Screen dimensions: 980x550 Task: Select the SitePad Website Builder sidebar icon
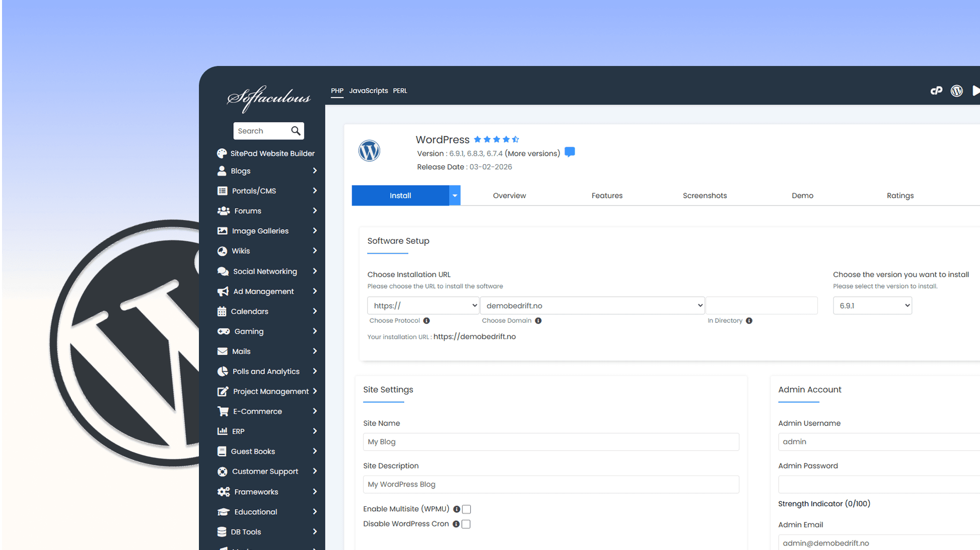pyautogui.click(x=223, y=153)
